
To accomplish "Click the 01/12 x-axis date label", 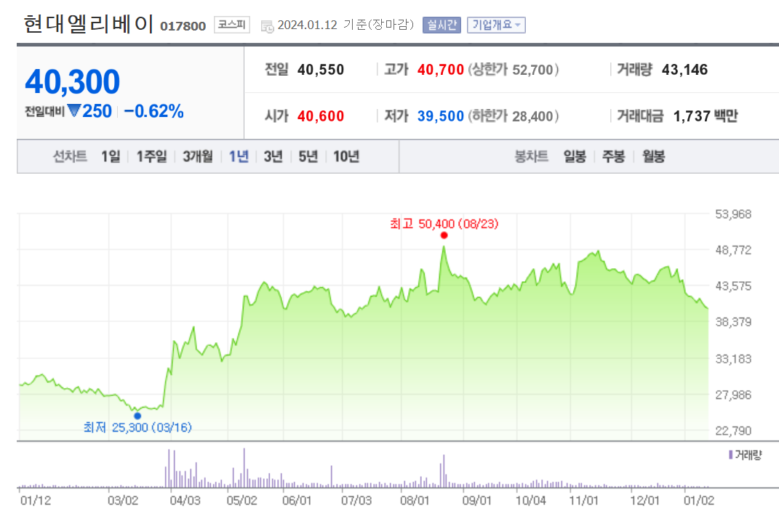I will click(35, 500).
